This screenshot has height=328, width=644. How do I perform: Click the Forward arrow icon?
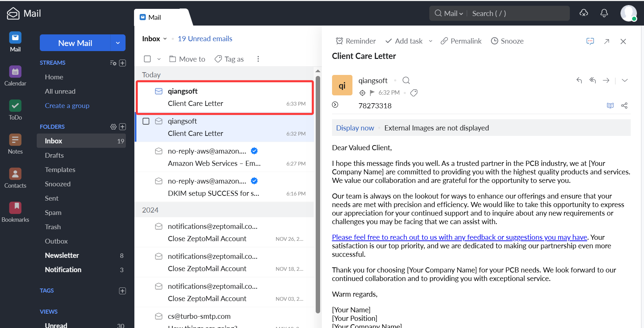(x=606, y=80)
